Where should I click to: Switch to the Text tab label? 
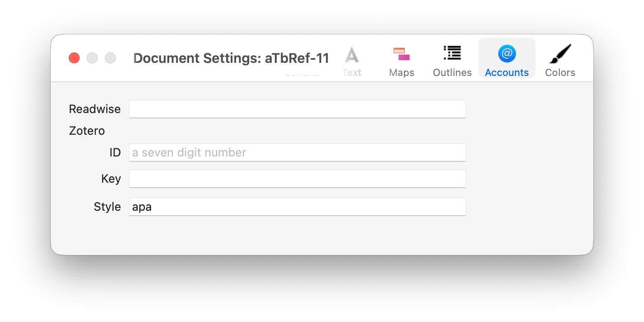pyautogui.click(x=351, y=73)
